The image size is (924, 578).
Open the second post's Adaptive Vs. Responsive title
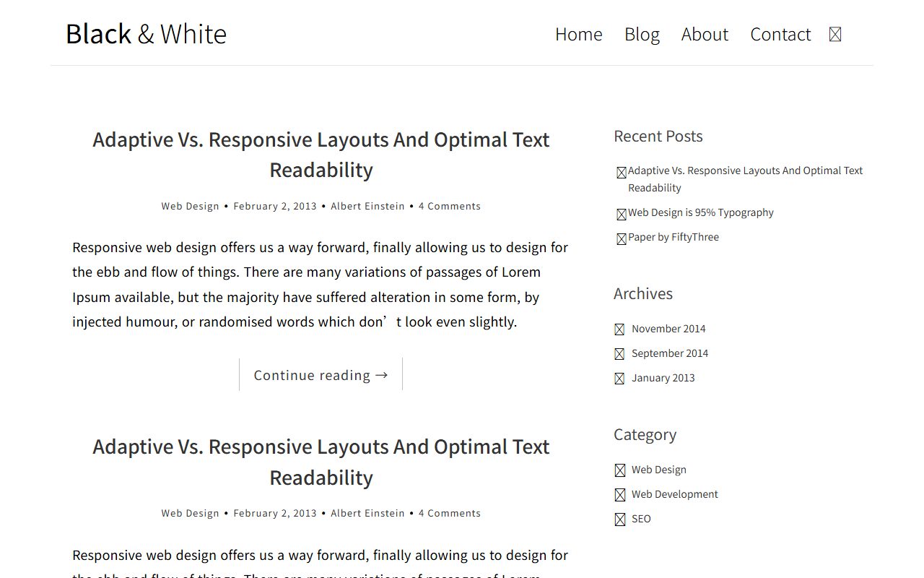point(321,462)
